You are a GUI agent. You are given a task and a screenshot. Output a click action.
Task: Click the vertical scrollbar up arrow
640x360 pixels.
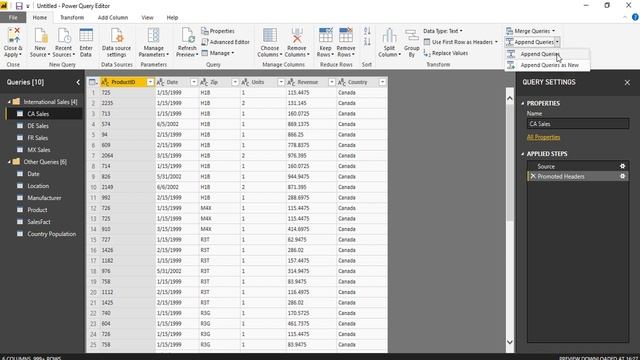click(x=510, y=98)
